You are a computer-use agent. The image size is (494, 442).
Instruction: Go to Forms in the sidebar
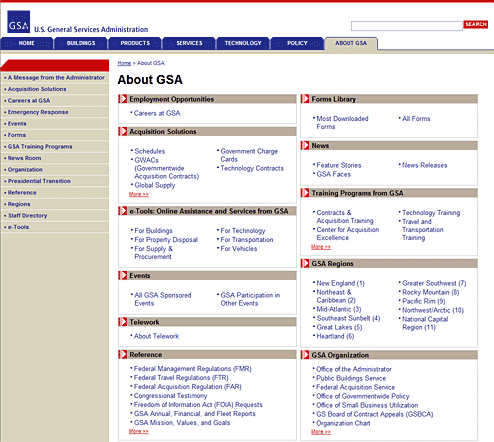(x=17, y=135)
